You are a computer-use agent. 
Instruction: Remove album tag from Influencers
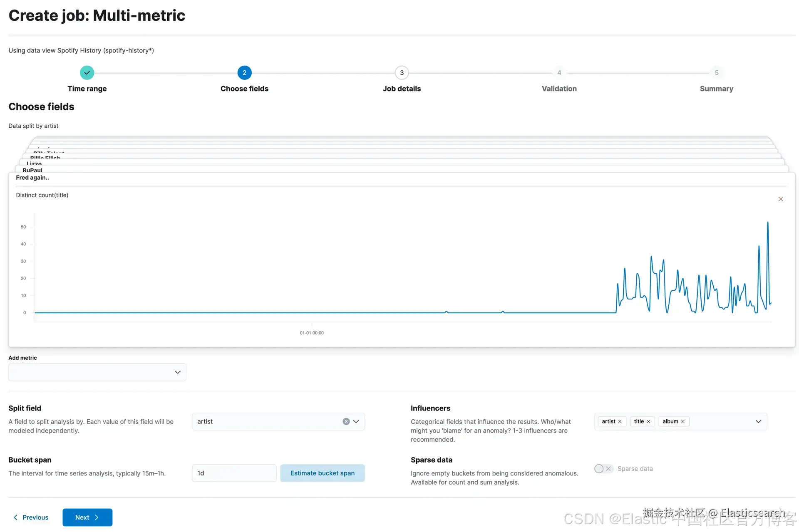click(x=683, y=421)
